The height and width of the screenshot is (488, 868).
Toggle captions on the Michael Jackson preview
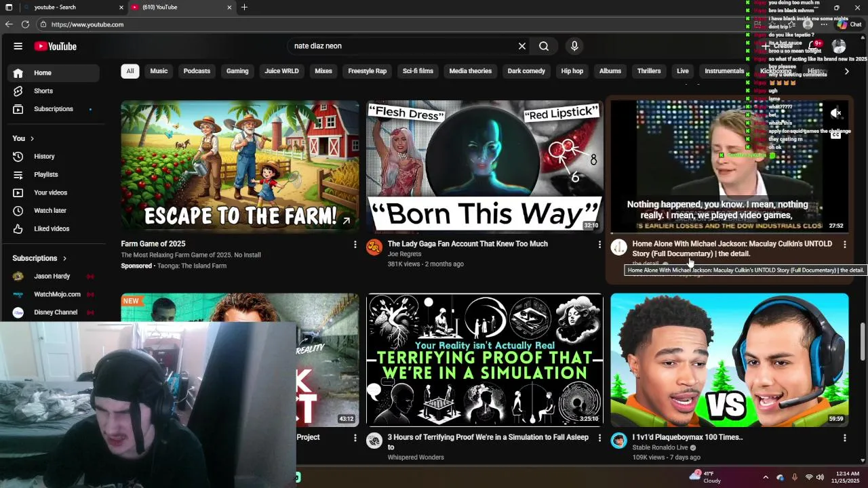coord(836,134)
